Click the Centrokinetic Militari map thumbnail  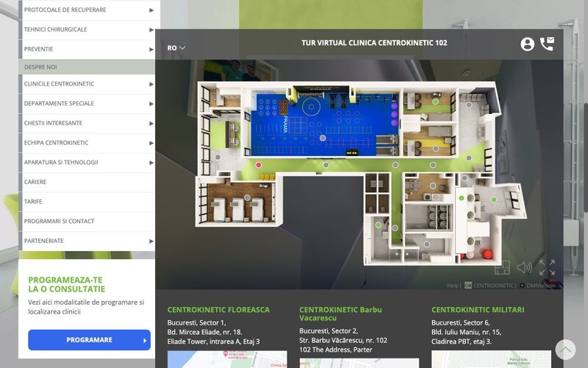pyautogui.click(x=491, y=359)
